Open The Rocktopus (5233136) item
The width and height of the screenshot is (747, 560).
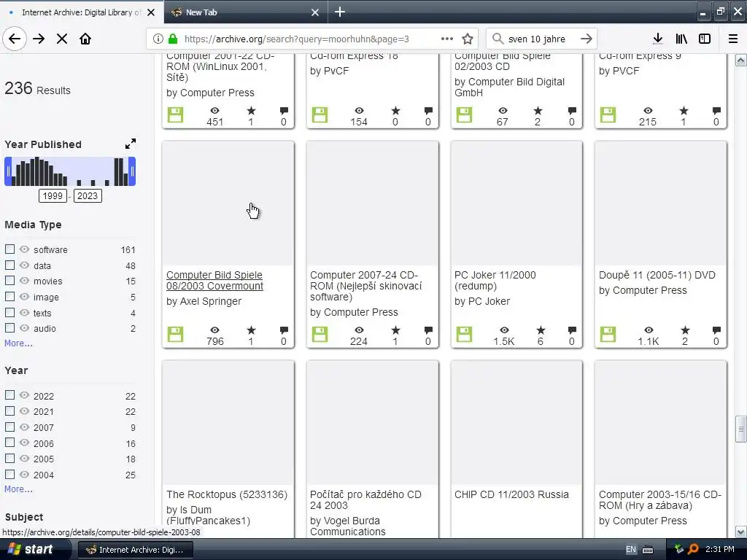click(227, 495)
